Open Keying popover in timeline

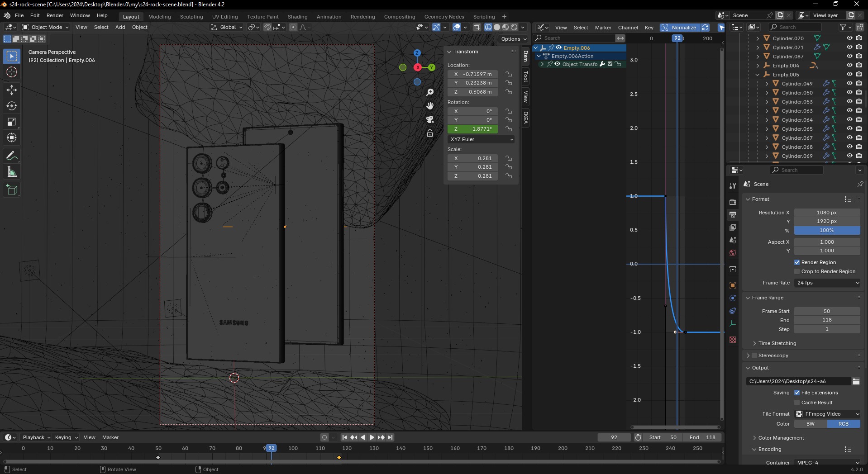pos(66,437)
